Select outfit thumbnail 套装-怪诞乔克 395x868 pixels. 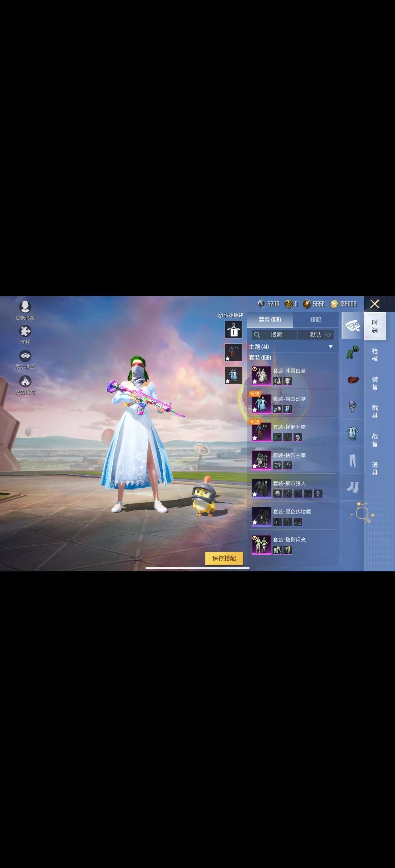pos(261,431)
